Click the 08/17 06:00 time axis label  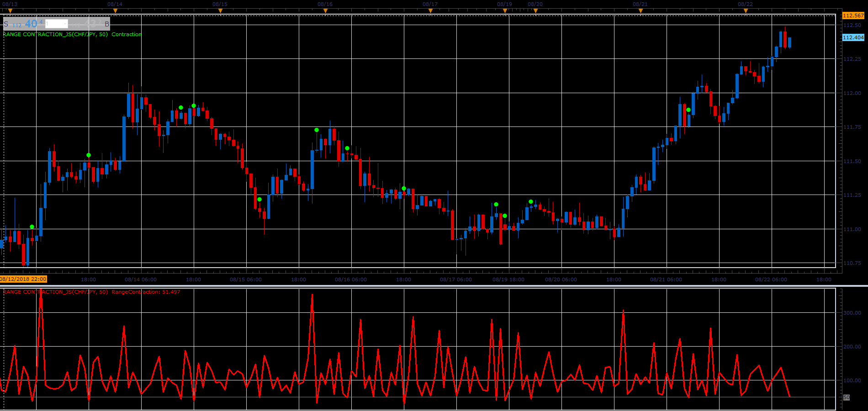(x=456, y=279)
